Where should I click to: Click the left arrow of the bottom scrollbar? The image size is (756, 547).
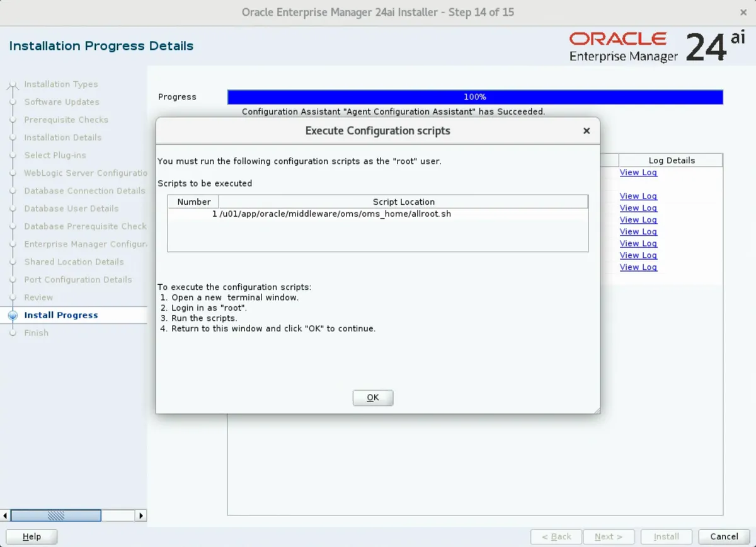click(5, 515)
